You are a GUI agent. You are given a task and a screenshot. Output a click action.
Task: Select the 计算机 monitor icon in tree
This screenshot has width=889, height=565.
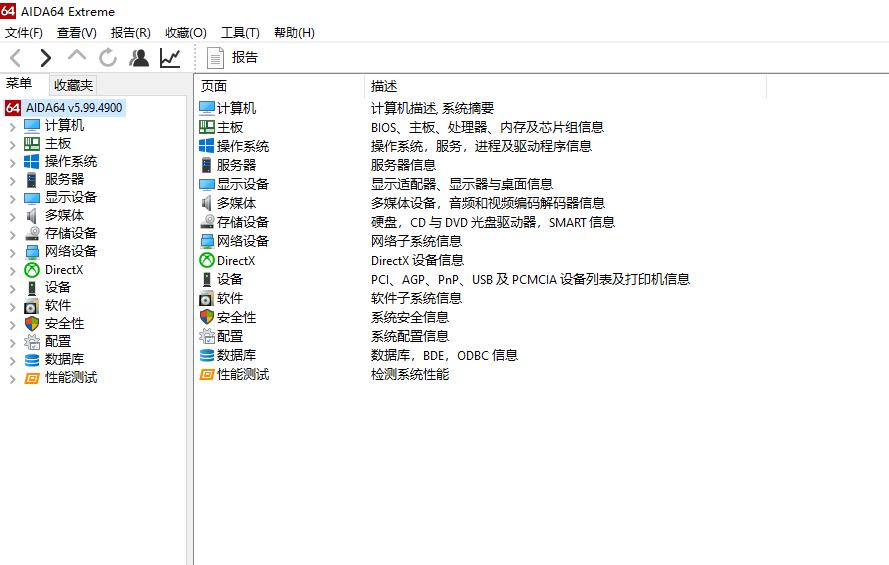[x=32, y=125]
